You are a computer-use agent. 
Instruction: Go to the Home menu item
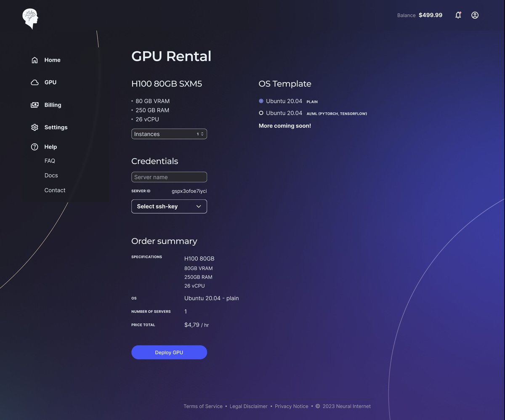pyautogui.click(x=52, y=60)
